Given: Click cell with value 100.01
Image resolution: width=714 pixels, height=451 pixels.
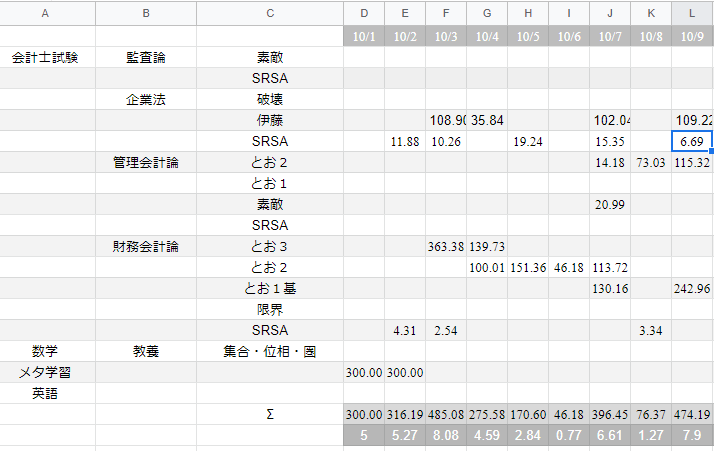Looking at the screenshot, I should pos(487,267).
